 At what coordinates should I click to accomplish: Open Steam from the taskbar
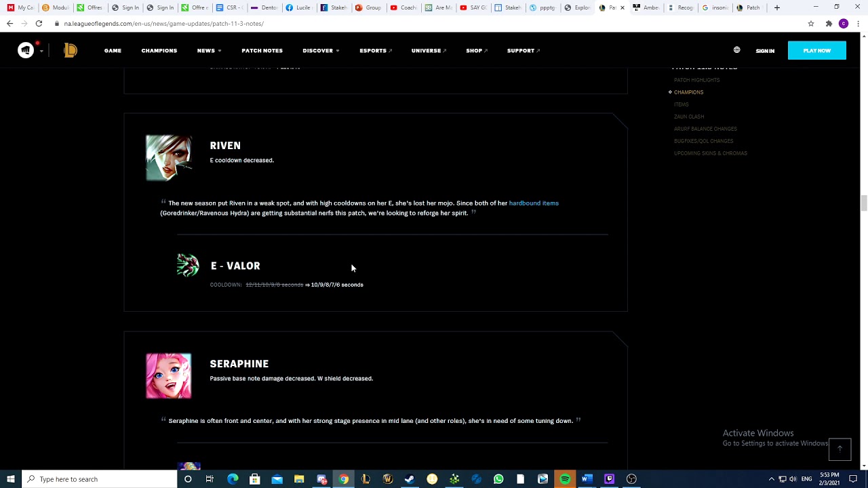pyautogui.click(x=410, y=479)
